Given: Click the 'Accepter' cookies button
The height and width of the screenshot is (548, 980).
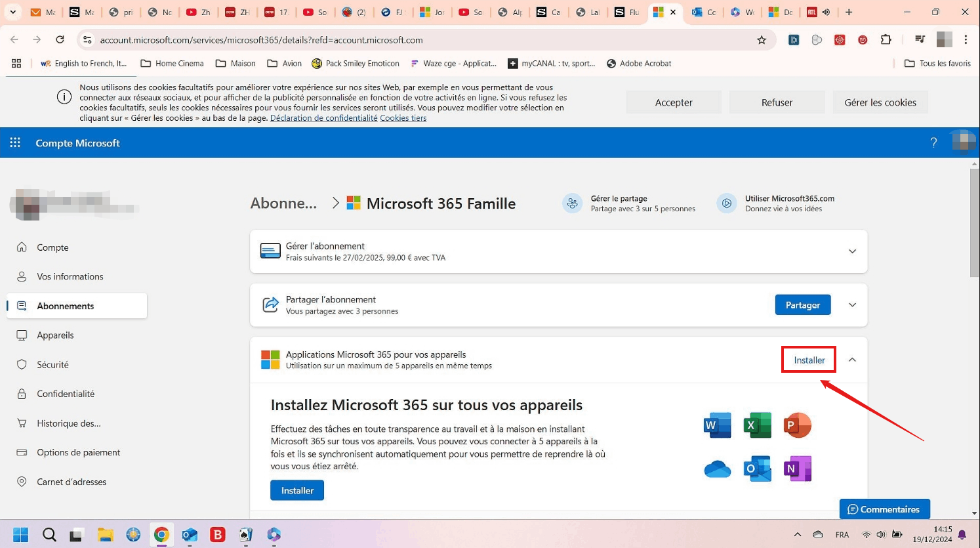Looking at the screenshot, I should (673, 102).
